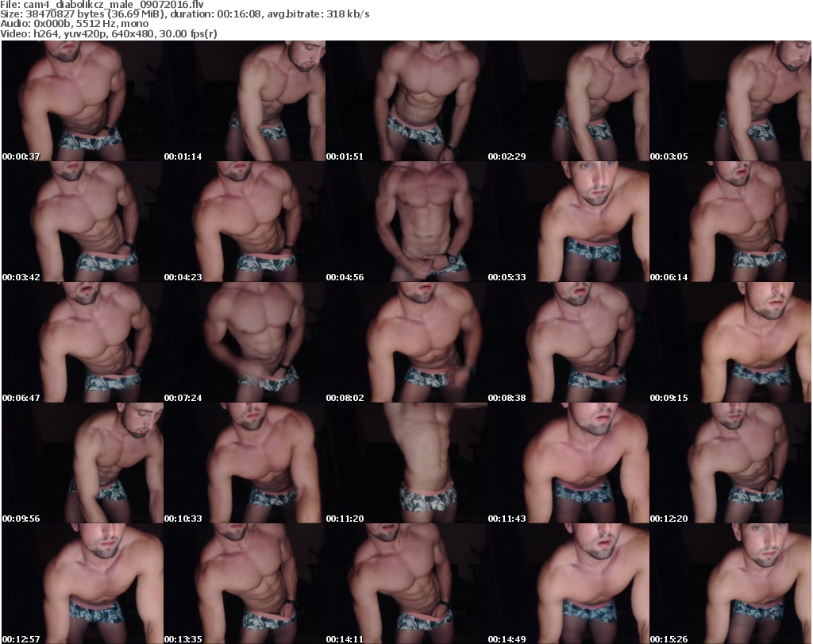Open the frame at 00:01:14
813x644 pixels.
pyautogui.click(x=245, y=101)
